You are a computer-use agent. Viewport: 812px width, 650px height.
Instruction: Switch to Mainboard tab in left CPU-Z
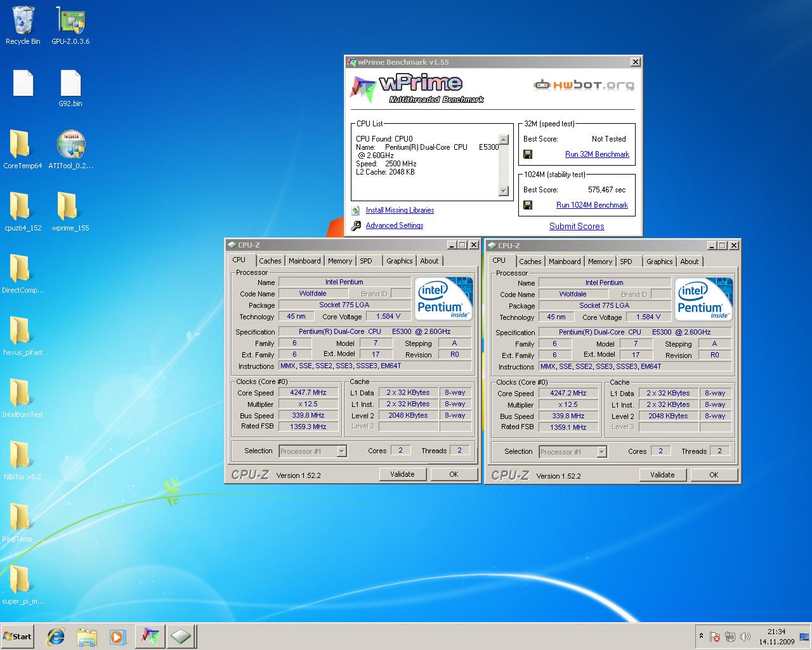point(304,261)
